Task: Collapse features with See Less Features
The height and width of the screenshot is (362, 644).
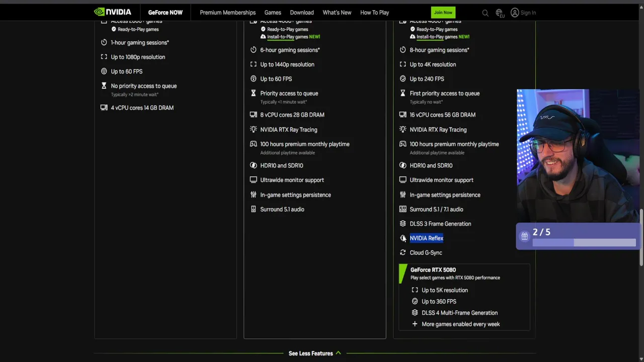Action: click(x=314, y=353)
